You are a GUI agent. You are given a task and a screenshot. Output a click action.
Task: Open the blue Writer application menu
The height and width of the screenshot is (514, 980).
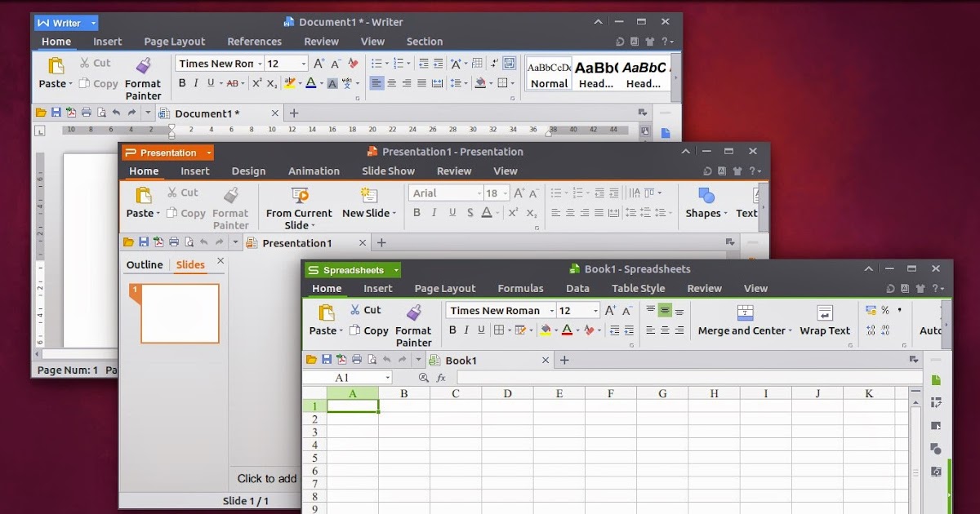coord(67,23)
